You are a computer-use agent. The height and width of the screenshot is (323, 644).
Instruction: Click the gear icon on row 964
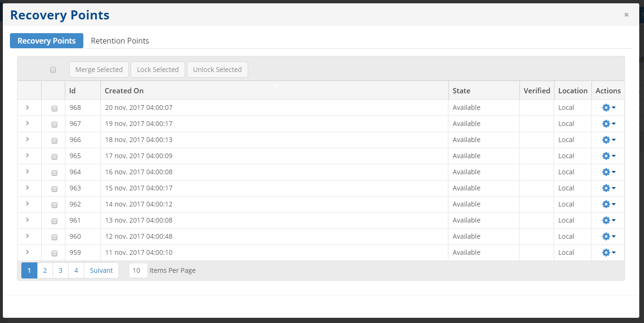coord(608,172)
